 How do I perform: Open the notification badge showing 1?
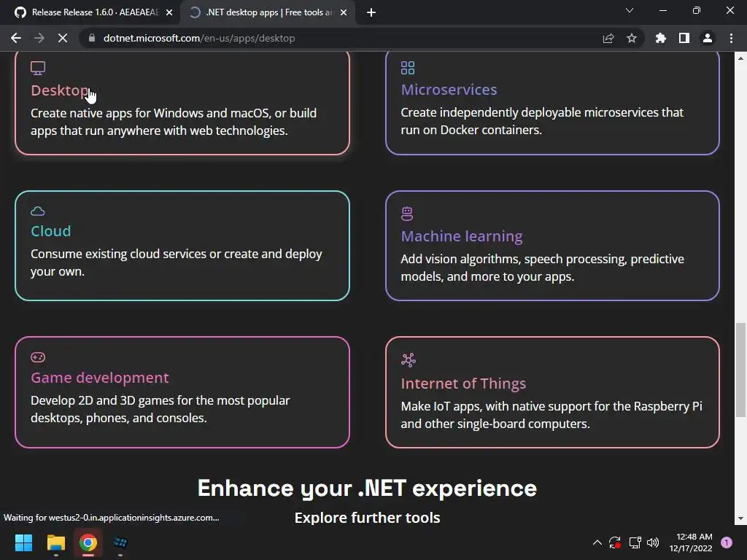coord(727,542)
